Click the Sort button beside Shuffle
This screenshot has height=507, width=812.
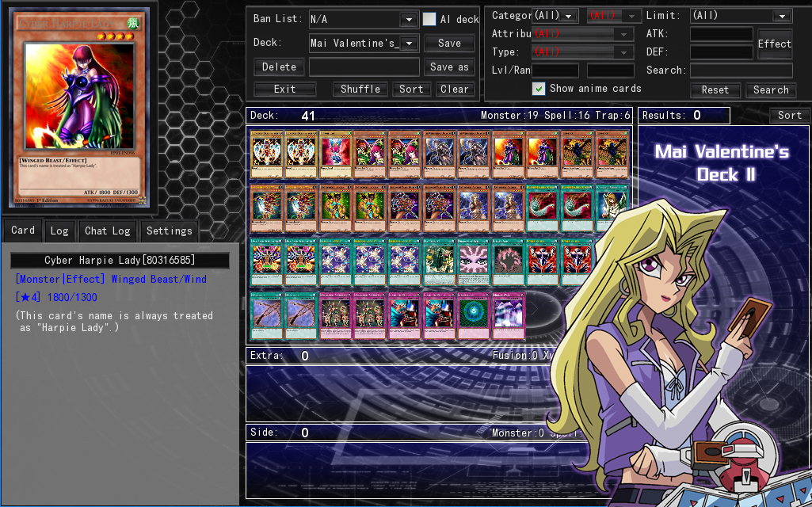coord(411,89)
